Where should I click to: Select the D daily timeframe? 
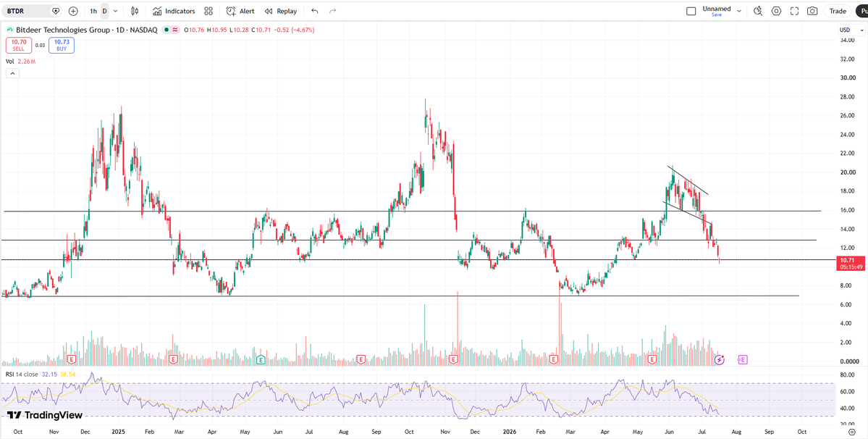[105, 11]
